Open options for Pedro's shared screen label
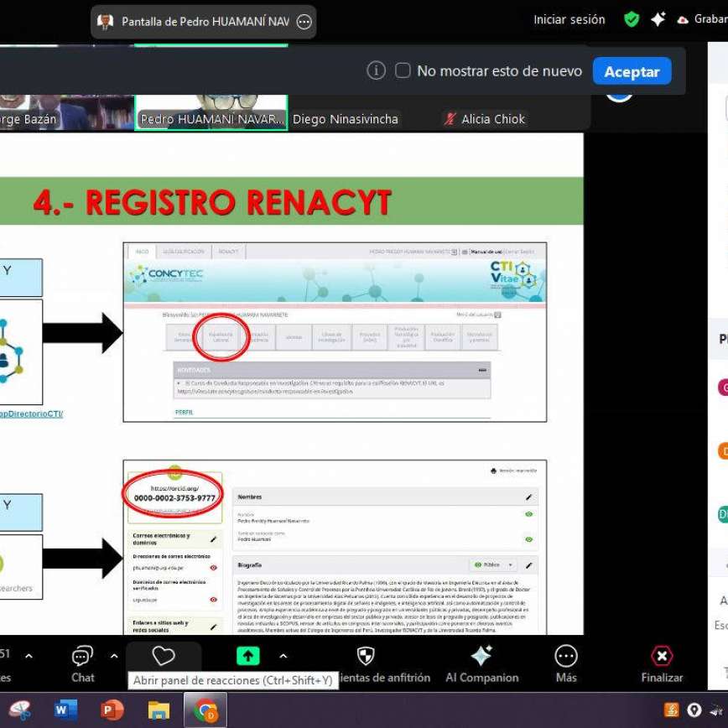Viewport: 728px width, 728px height. tap(304, 22)
